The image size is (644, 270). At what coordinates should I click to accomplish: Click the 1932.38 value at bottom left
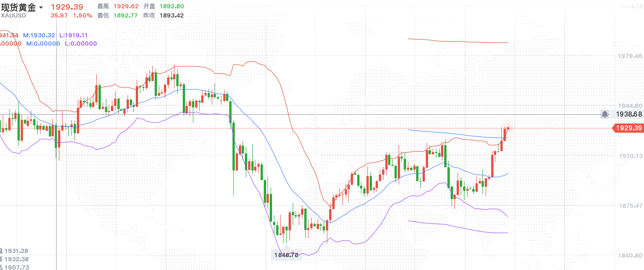[x=17, y=259]
